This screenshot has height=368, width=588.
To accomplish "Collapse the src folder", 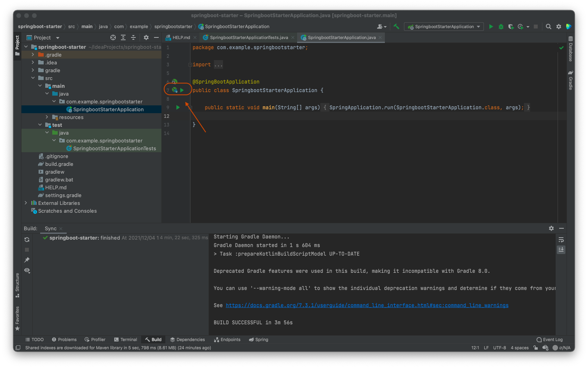I will [x=33, y=78].
